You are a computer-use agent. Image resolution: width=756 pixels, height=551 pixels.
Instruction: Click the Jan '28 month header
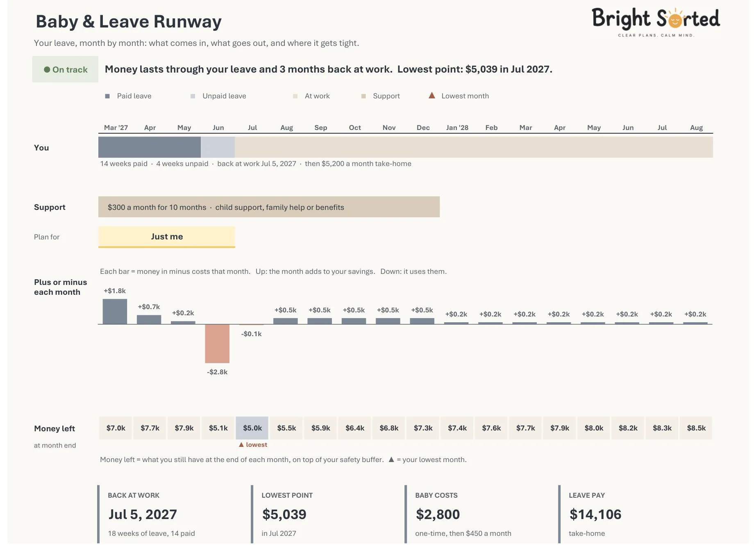click(x=457, y=128)
